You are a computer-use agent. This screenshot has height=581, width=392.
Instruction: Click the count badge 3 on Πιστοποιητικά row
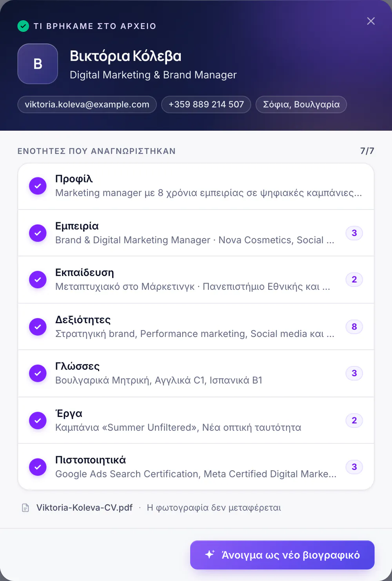point(354,467)
